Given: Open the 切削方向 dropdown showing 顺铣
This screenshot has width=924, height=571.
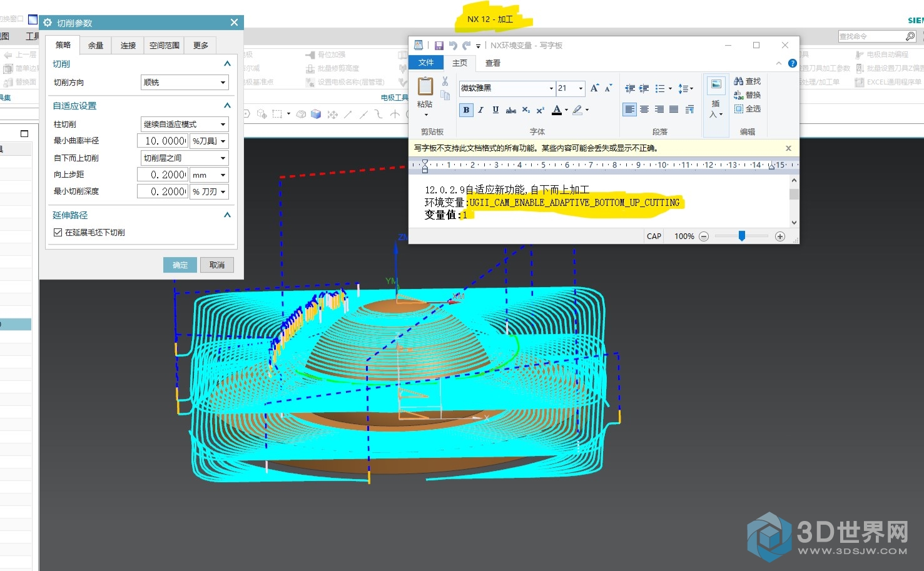Looking at the screenshot, I should pyautogui.click(x=185, y=82).
